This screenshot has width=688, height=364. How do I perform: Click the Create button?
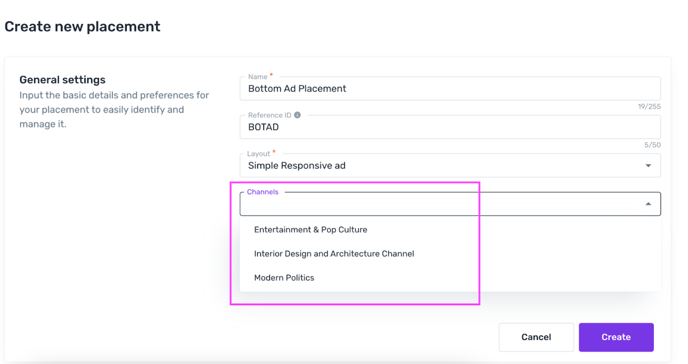pyautogui.click(x=616, y=337)
